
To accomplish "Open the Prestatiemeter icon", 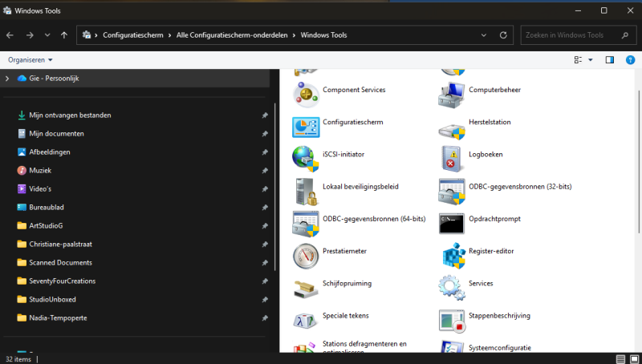I will tap(306, 256).
